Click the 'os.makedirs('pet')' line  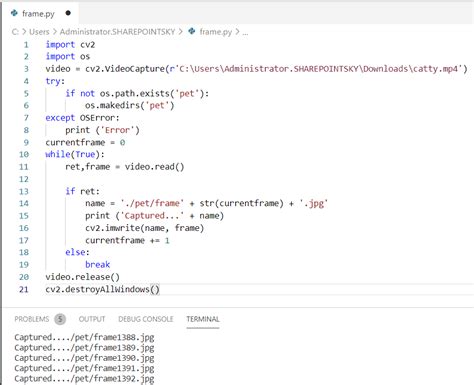coord(130,106)
